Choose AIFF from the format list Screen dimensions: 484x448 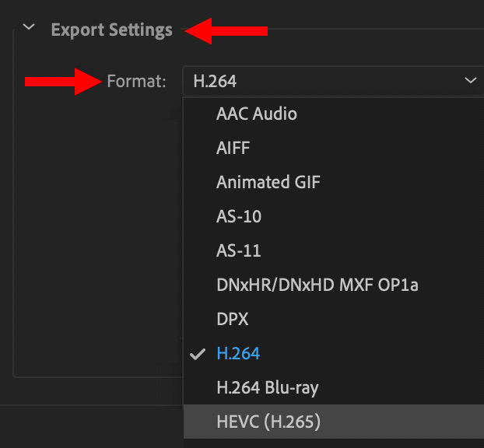334,148
